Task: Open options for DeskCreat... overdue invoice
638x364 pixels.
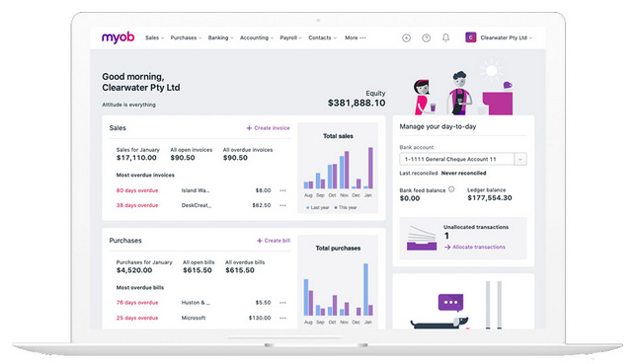Action: tap(282, 205)
